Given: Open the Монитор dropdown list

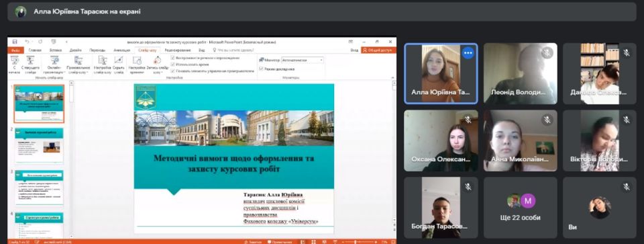Looking at the screenshot, I should 303,60.
